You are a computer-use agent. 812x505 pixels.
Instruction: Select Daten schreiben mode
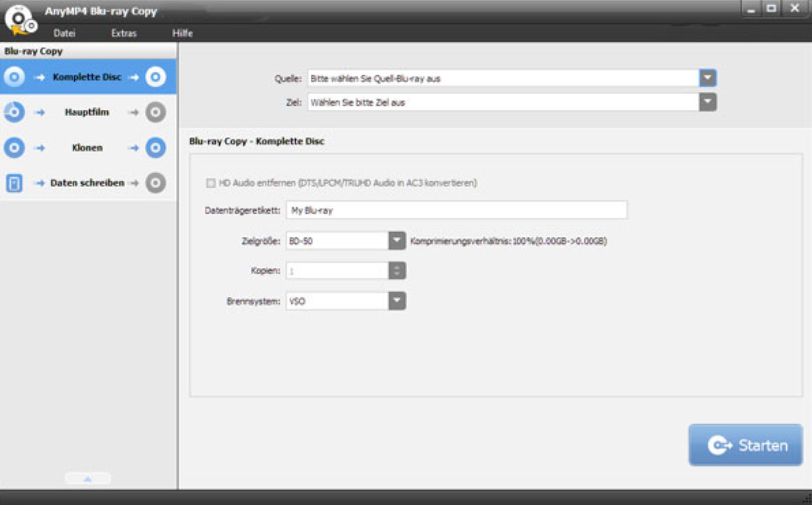[x=88, y=183]
